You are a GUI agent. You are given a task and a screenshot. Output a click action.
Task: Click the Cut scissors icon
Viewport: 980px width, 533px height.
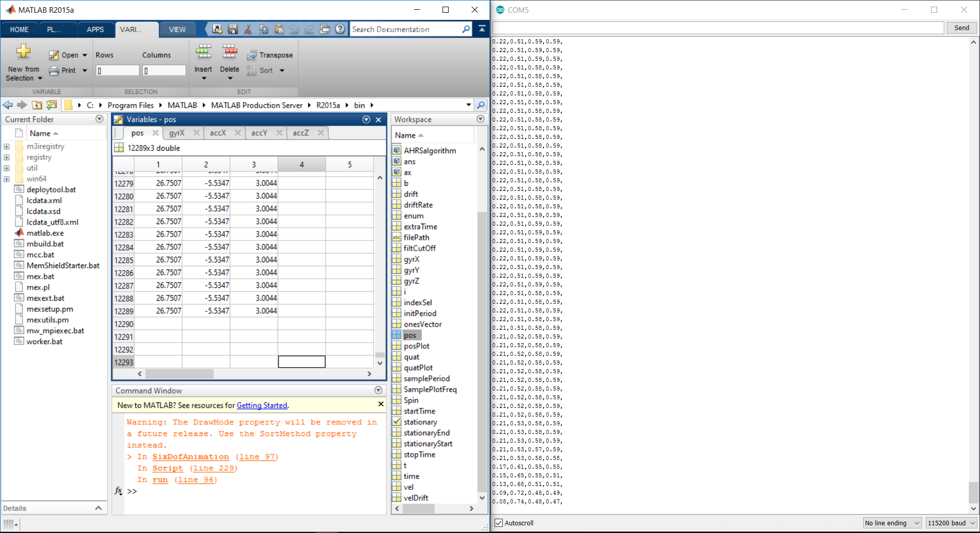coord(248,29)
